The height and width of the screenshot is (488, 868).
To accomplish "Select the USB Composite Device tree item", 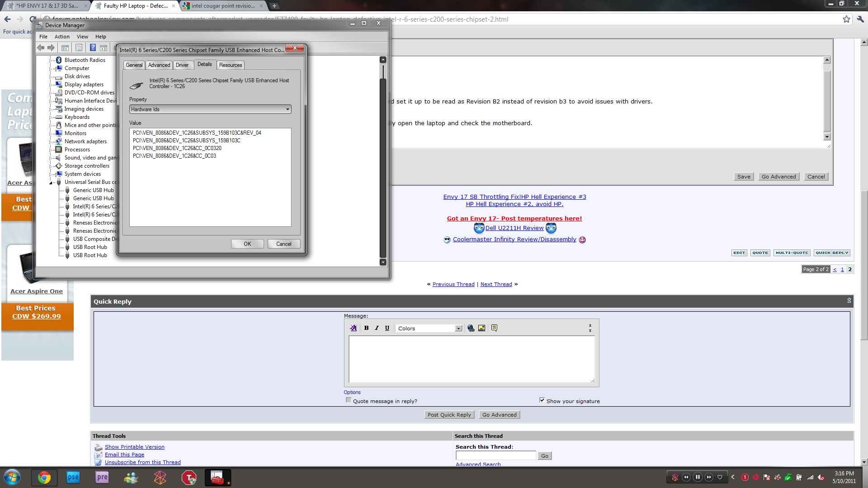I will tap(94, 239).
